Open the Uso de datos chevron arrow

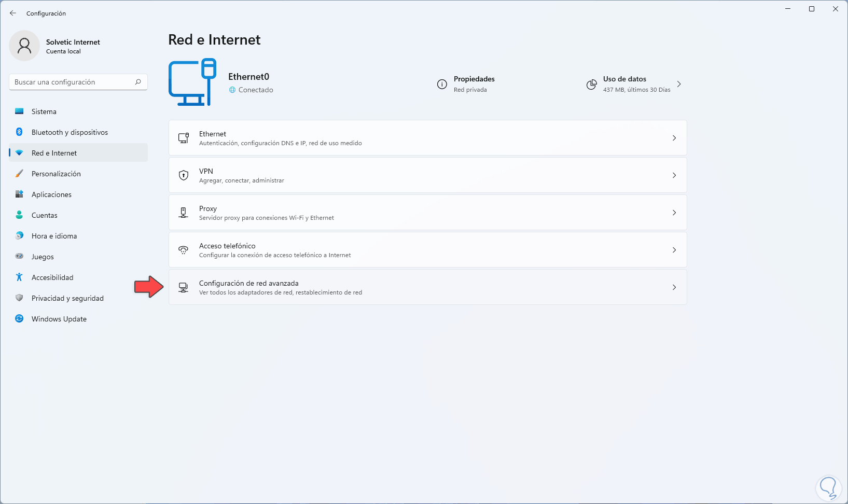click(679, 84)
